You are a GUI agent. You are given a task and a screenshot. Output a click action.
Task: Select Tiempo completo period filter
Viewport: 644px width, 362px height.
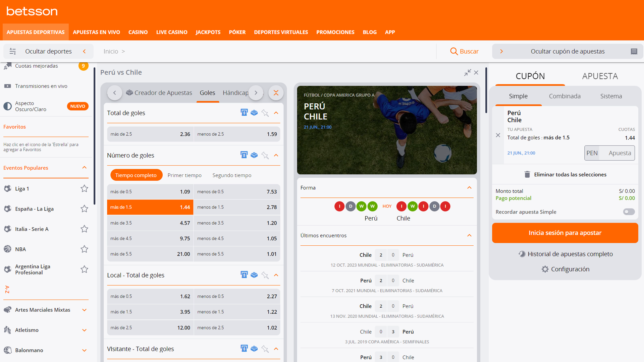point(136,175)
